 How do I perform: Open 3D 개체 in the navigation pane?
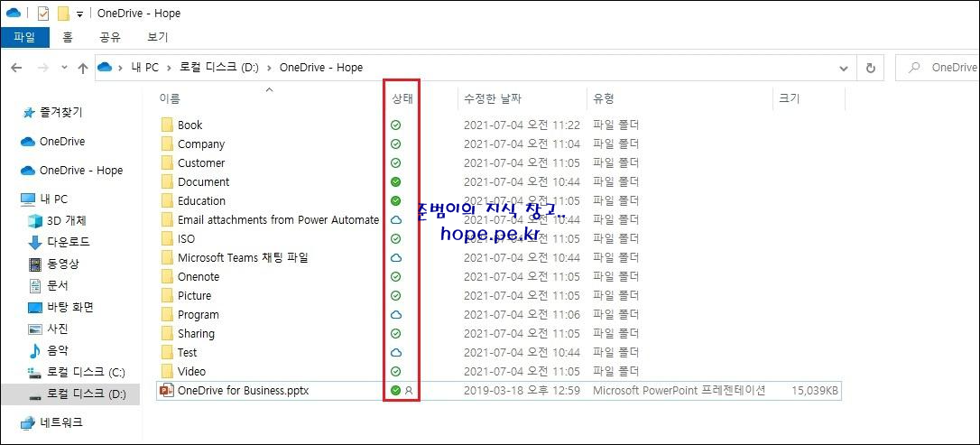[x=66, y=220]
